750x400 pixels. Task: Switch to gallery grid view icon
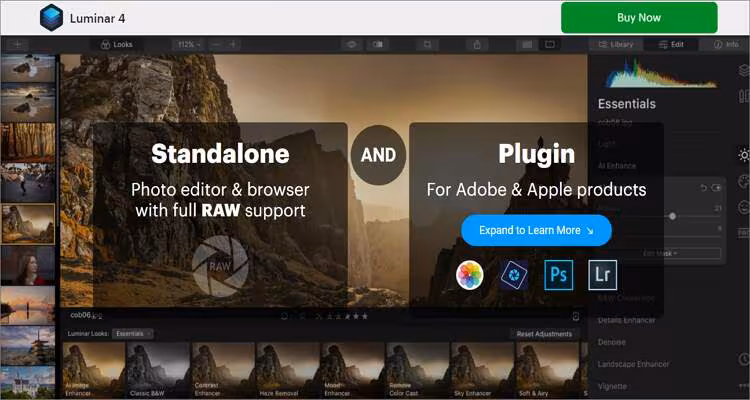[527, 44]
